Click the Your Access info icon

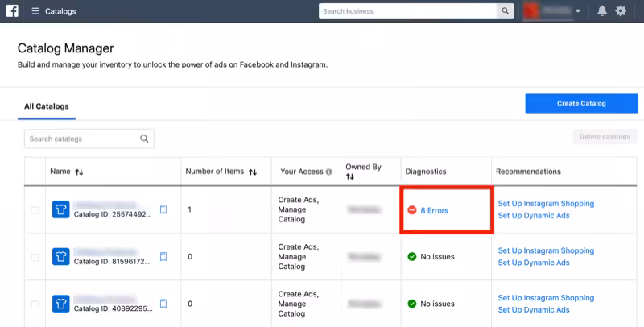click(x=328, y=172)
